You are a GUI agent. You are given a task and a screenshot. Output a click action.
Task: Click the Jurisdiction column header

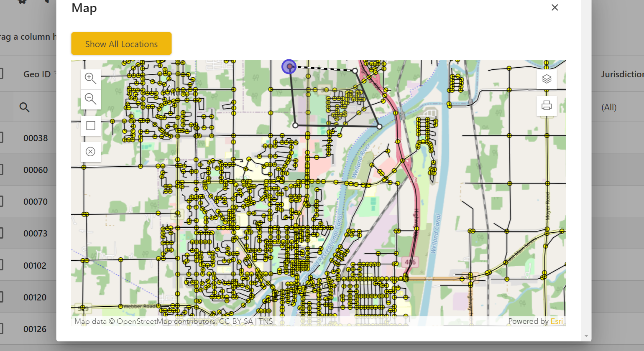coord(622,74)
